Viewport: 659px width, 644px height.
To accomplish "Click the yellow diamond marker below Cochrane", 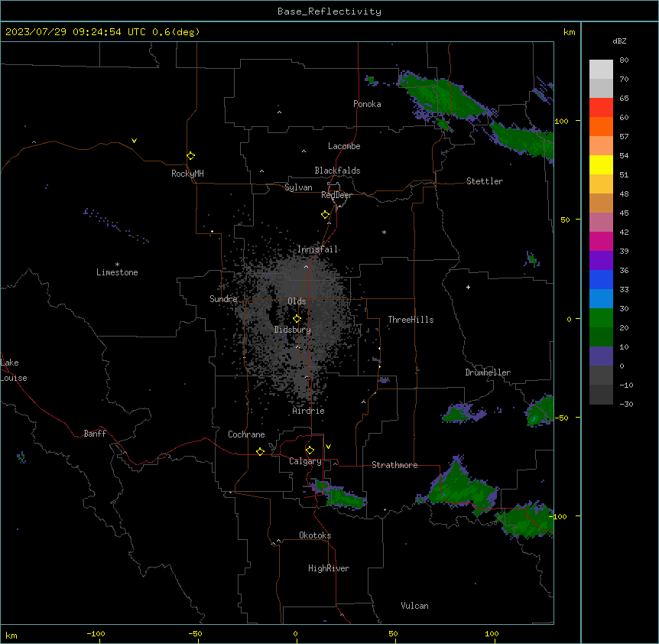I will (260, 451).
